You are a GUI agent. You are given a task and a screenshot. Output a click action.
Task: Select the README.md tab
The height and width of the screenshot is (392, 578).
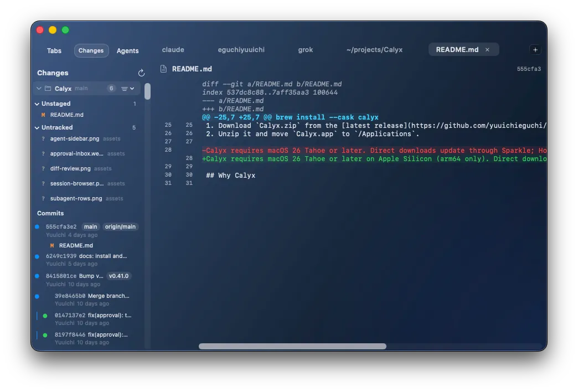click(x=457, y=50)
